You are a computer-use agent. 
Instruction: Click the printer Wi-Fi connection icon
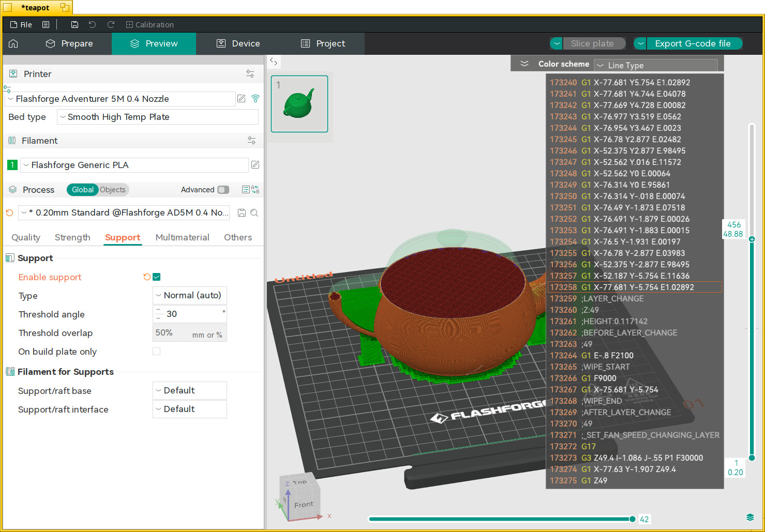[256, 98]
